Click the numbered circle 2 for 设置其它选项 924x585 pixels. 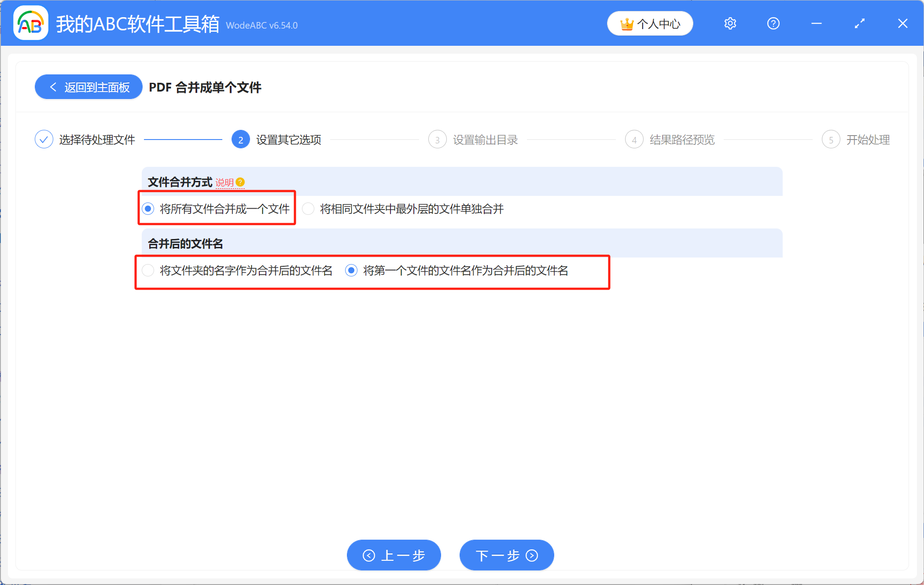pos(240,139)
